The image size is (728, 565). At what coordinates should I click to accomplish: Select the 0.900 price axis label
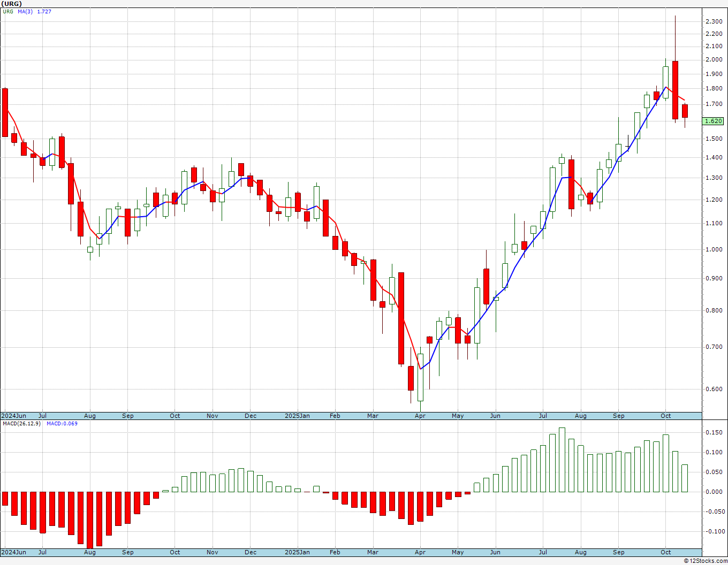(x=714, y=279)
